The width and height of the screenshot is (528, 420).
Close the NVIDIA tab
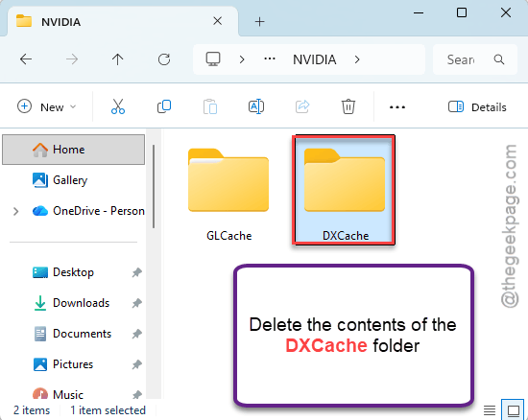coord(218,21)
